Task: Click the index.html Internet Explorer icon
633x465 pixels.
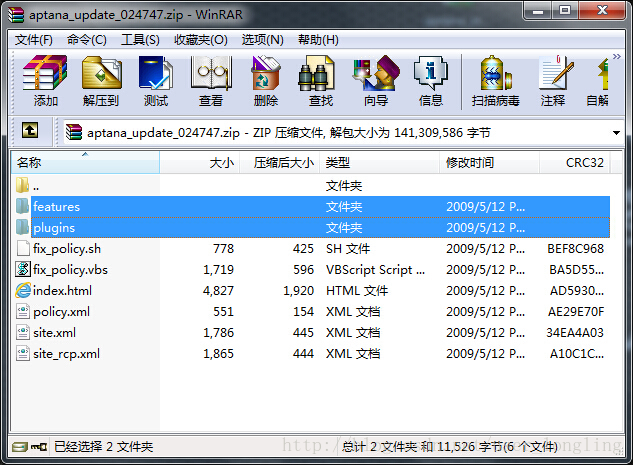Action: (x=23, y=290)
